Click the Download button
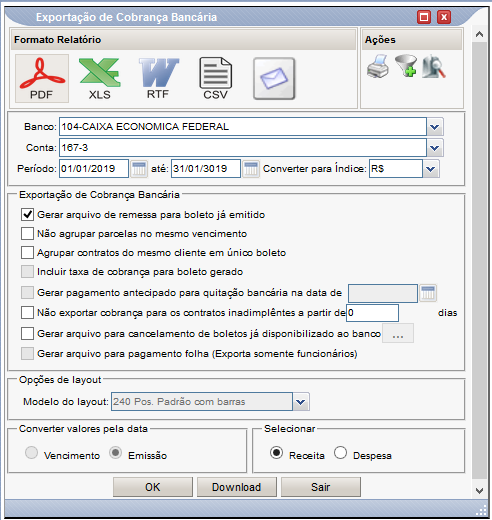 (x=237, y=487)
